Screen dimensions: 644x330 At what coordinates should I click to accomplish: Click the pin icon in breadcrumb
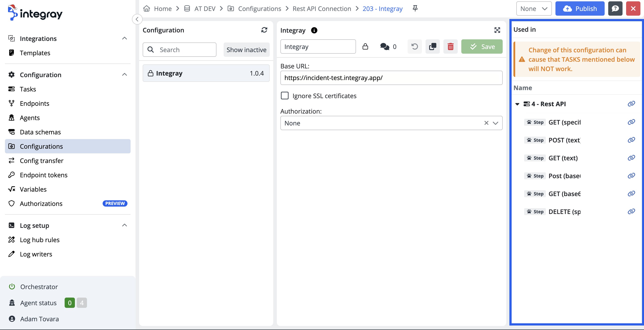pyautogui.click(x=415, y=8)
